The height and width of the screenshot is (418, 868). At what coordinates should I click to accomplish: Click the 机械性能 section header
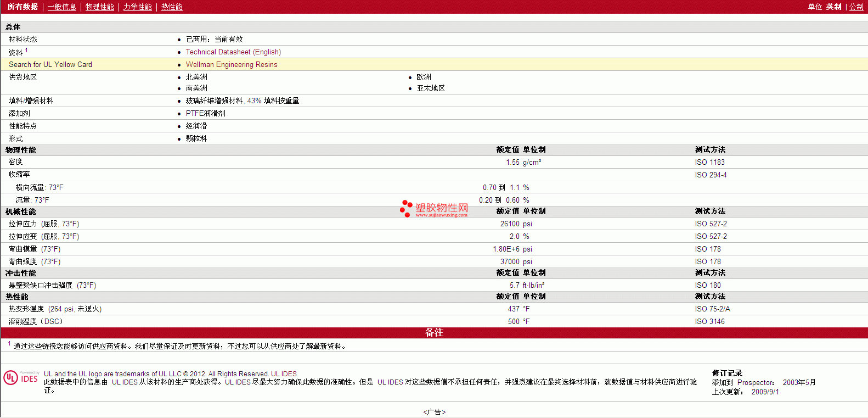coord(21,211)
